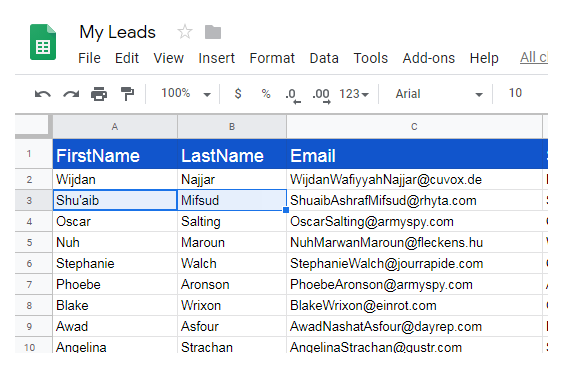Format as percent

pyautogui.click(x=266, y=94)
